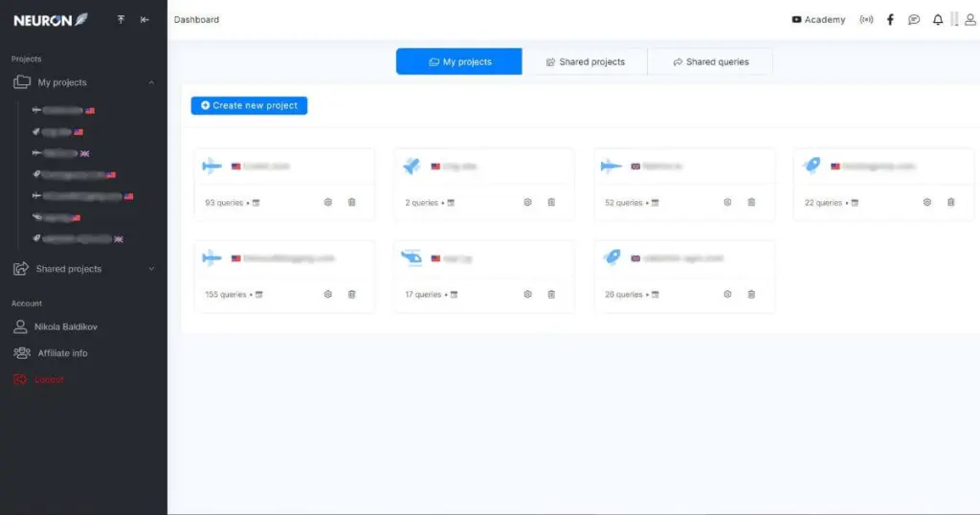This screenshot has height=515, width=980.
Task: Expand Shared projects section in sidebar
Action: (x=151, y=269)
